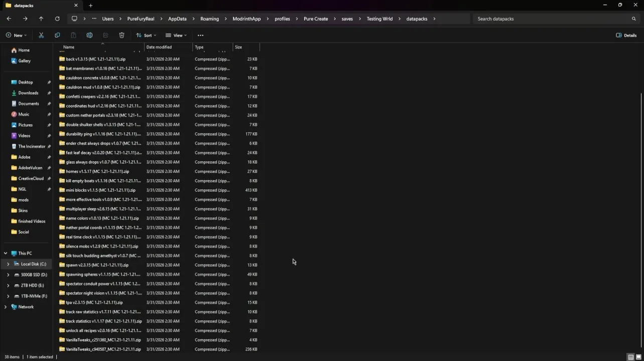The image size is (644, 361).
Task: Open the Details pane
Action: (626, 35)
